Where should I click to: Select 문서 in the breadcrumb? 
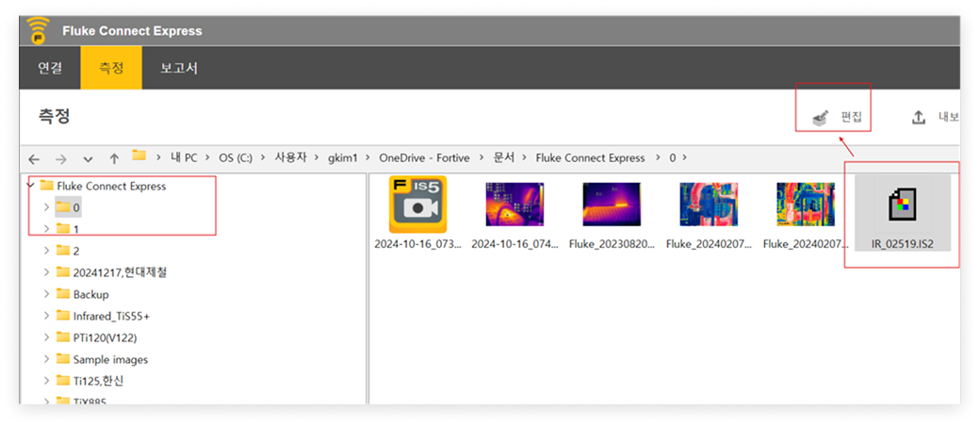tap(504, 158)
